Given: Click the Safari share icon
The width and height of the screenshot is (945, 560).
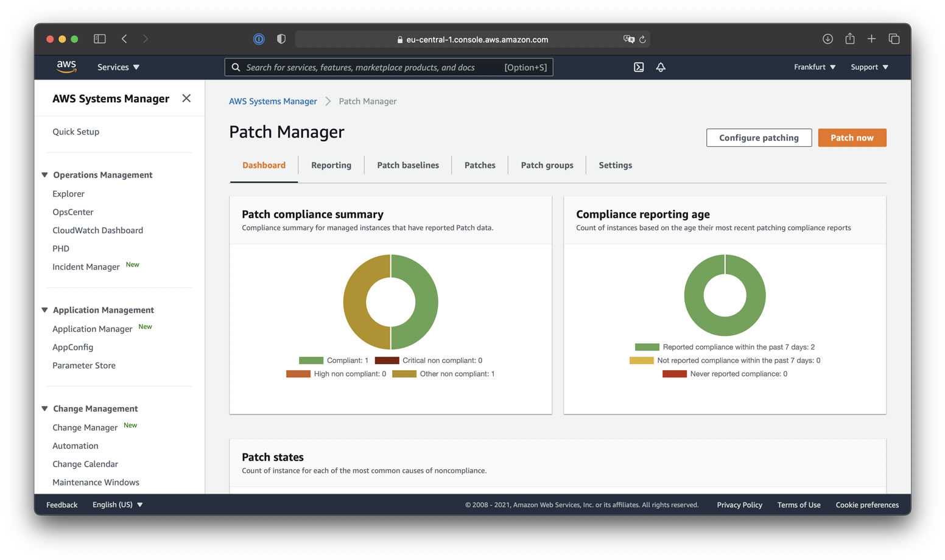Looking at the screenshot, I should (x=849, y=38).
